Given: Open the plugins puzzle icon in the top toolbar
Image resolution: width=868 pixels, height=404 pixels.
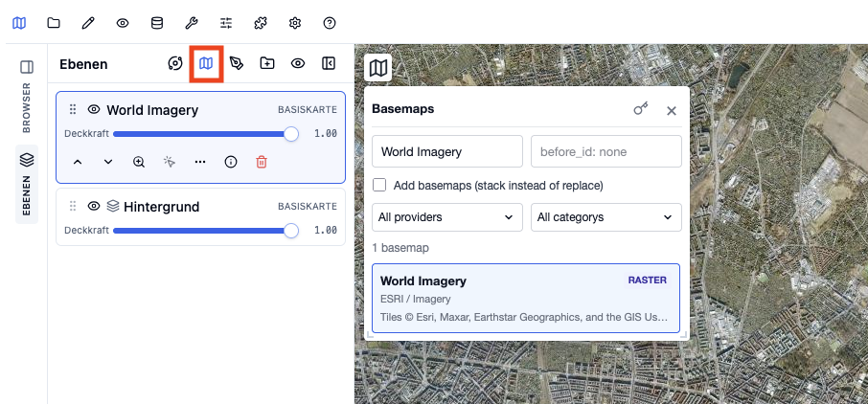Looking at the screenshot, I should pyautogui.click(x=261, y=23).
